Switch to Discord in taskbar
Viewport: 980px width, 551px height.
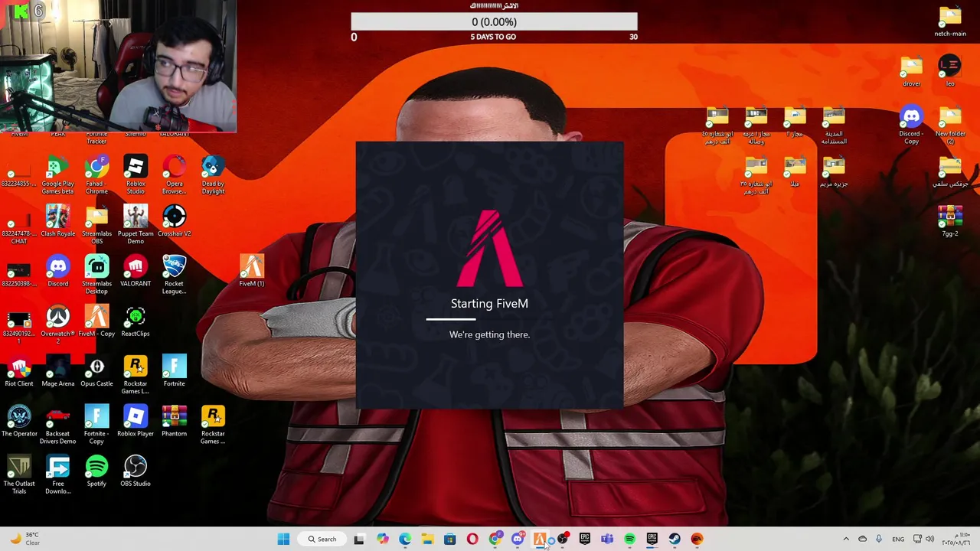click(x=518, y=539)
